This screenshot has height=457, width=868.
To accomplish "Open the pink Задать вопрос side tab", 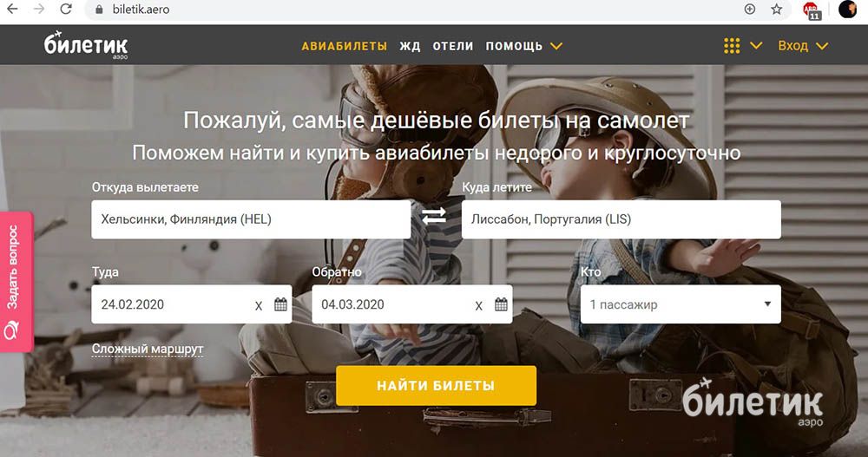I will pyautogui.click(x=16, y=282).
